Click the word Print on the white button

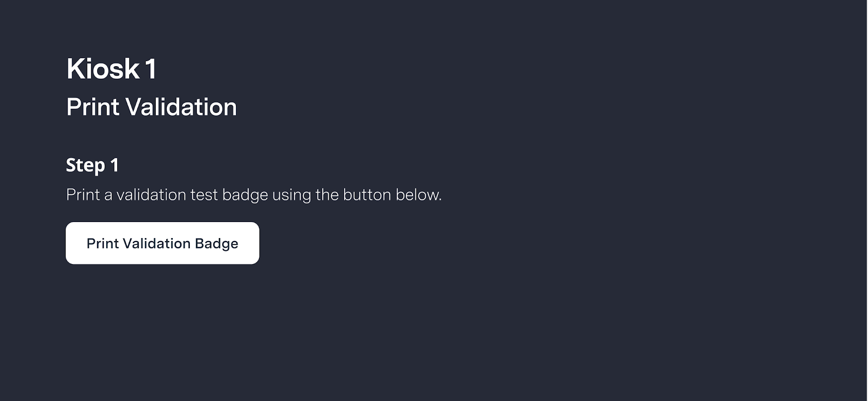(x=103, y=243)
